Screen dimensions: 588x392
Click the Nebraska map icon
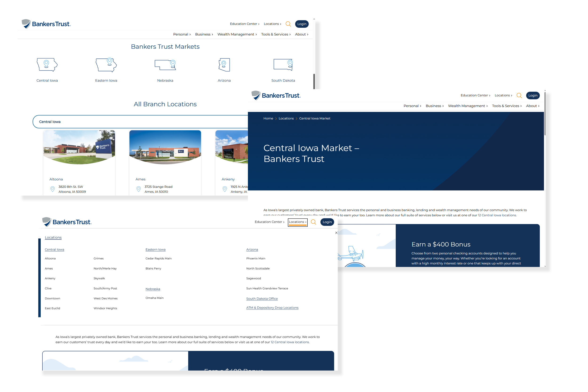[165, 65]
